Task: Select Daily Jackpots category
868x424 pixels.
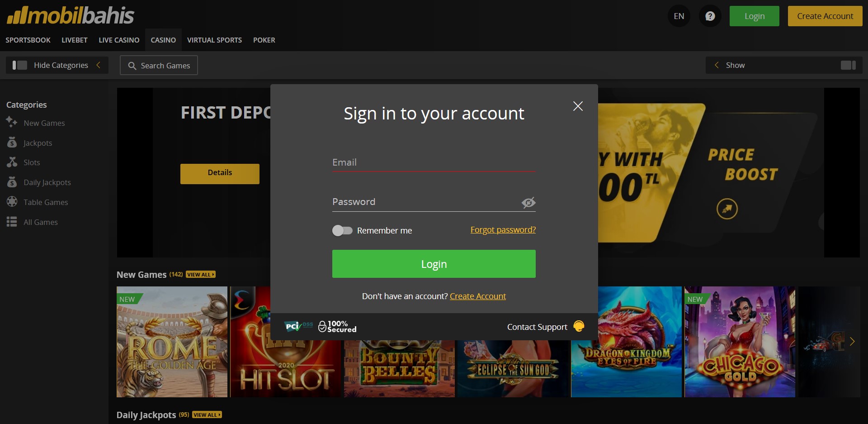Action: click(x=47, y=182)
